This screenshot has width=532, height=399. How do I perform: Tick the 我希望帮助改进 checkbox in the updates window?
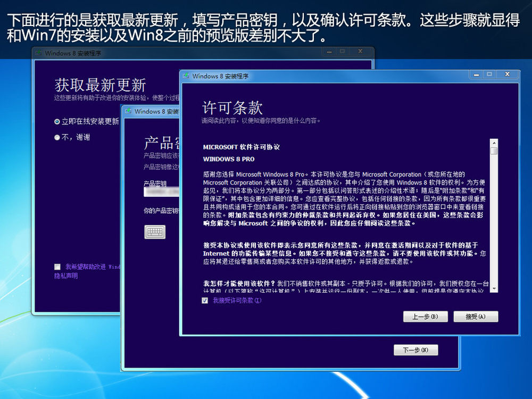coord(57,267)
